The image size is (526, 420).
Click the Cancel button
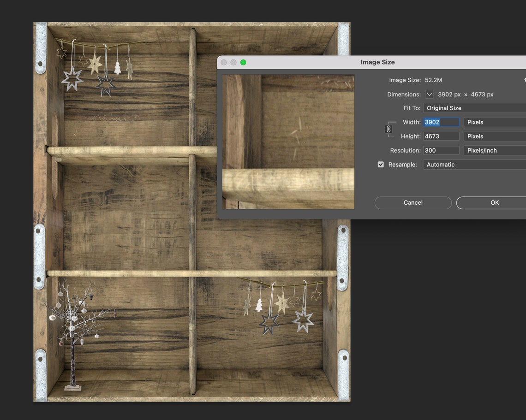(x=413, y=203)
